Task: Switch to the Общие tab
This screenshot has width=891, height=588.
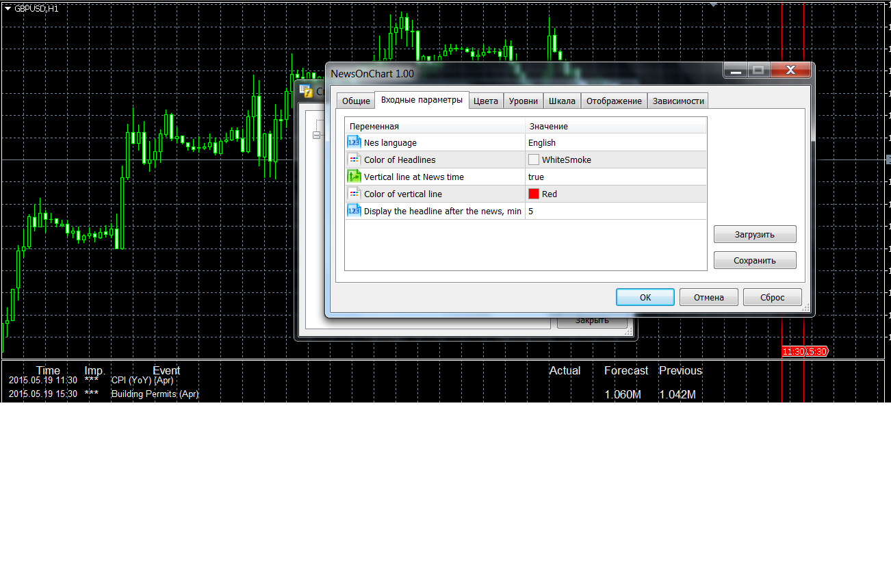Action: 356,101
